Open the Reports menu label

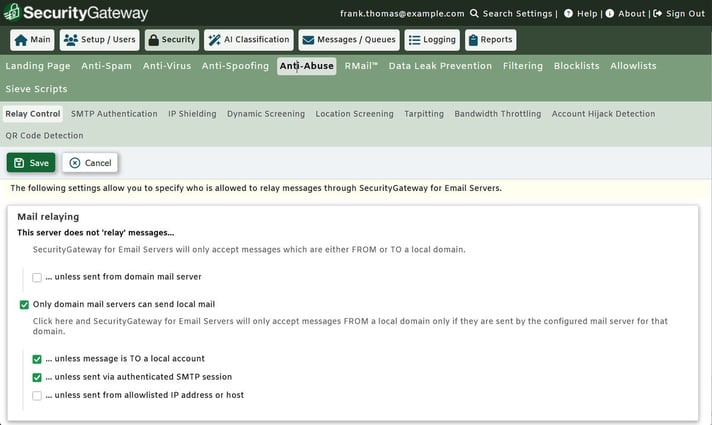point(496,40)
